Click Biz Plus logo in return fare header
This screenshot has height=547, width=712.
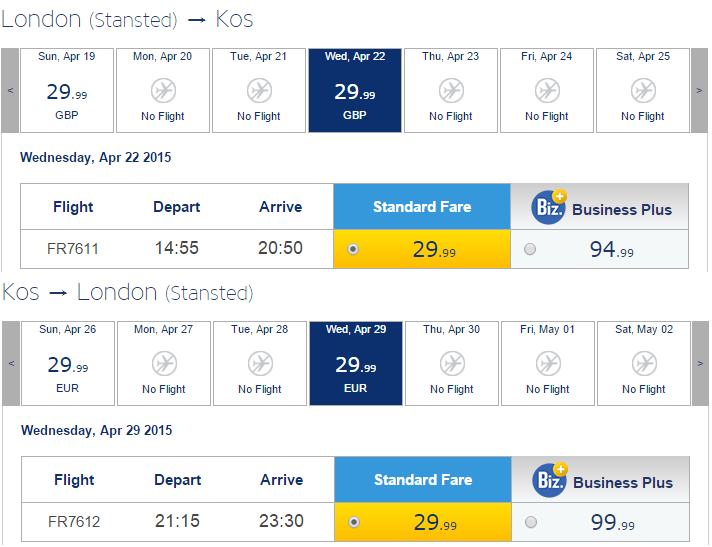point(550,480)
